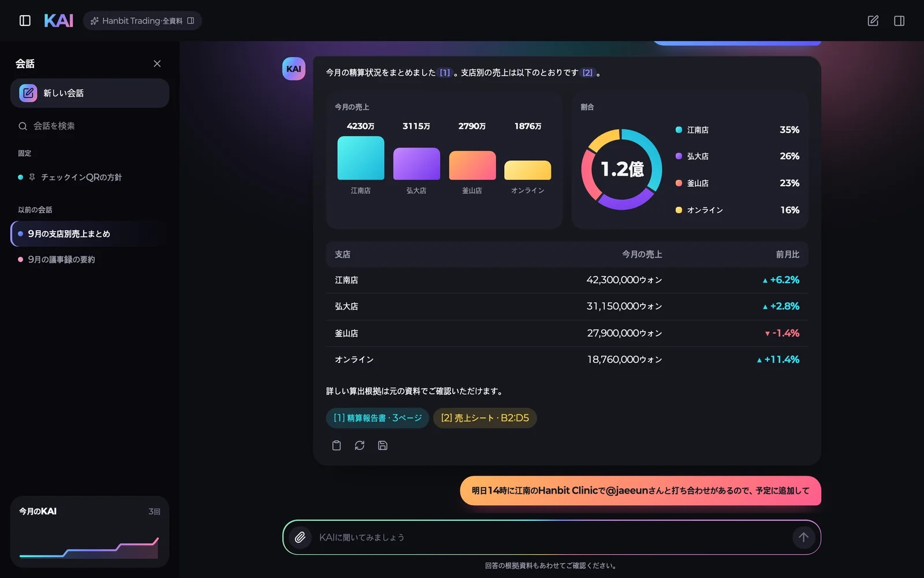
Task: Click the オンライン legend color dot
Action: pos(679,210)
